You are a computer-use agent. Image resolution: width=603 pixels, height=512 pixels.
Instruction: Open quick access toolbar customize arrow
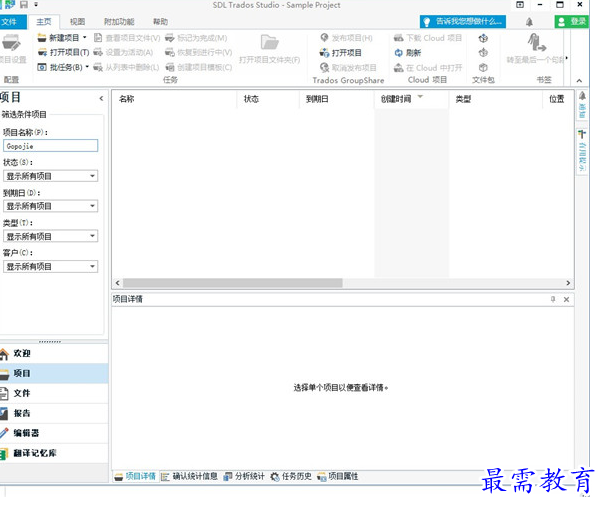point(36,5)
